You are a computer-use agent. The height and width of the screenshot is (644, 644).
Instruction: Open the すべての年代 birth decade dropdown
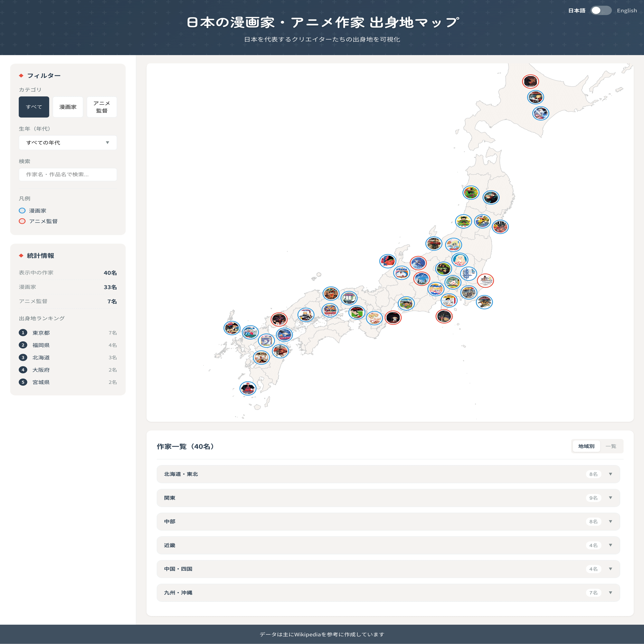point(68,143)
